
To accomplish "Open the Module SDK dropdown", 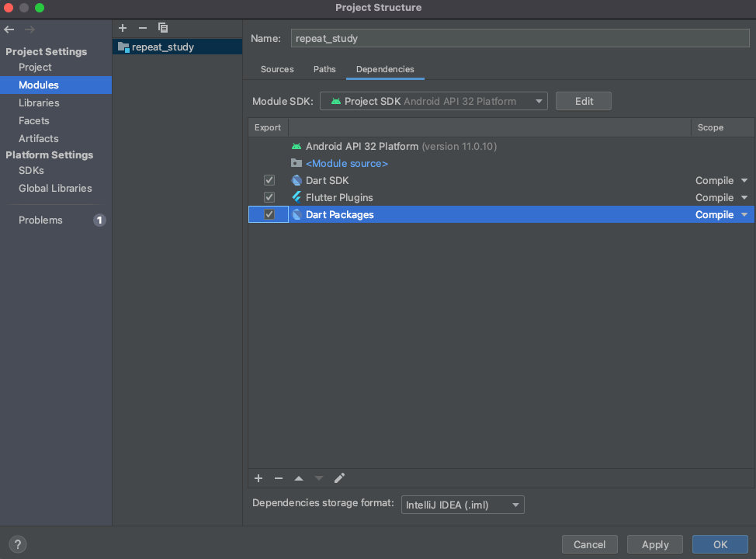I will coord(539,100).
